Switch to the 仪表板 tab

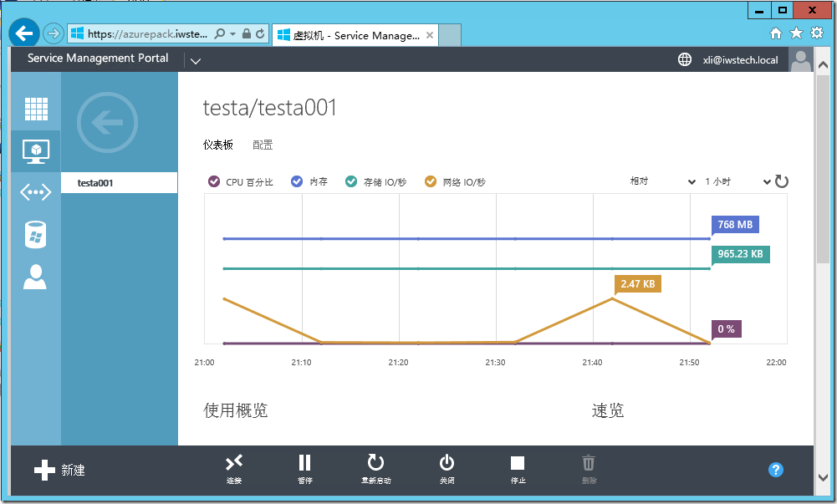pos(217,145)
